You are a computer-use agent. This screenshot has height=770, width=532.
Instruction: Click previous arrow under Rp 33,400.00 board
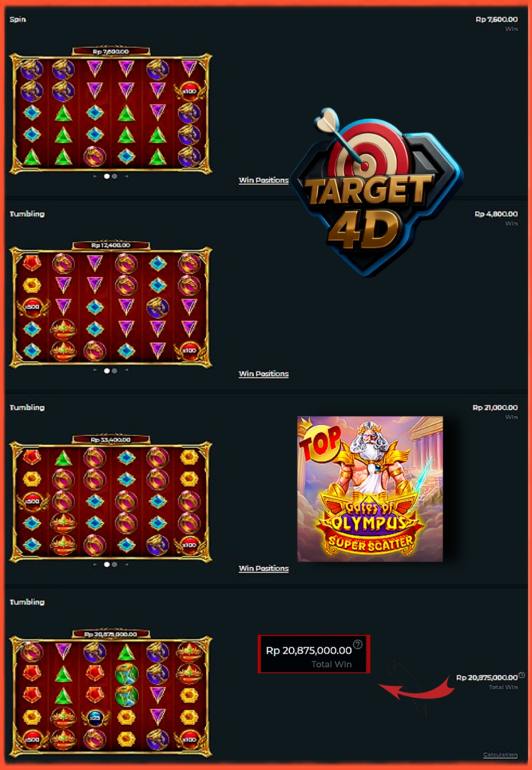95,564
